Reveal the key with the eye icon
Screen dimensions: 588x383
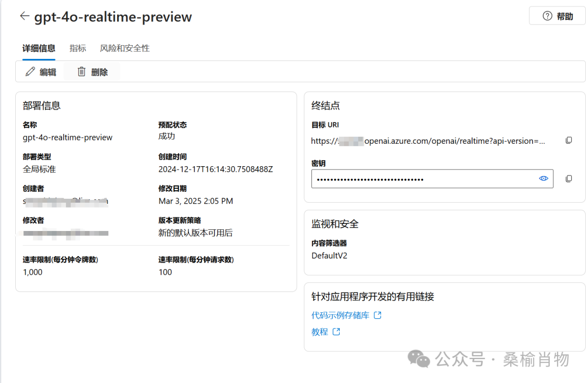(x=543, y=179)
